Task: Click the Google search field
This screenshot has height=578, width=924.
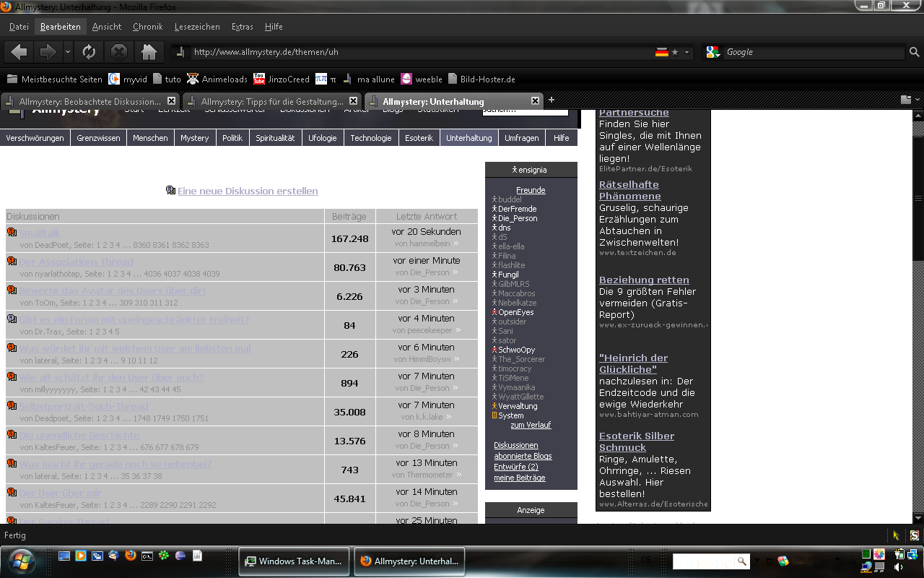Action: [x=814, y=52]
